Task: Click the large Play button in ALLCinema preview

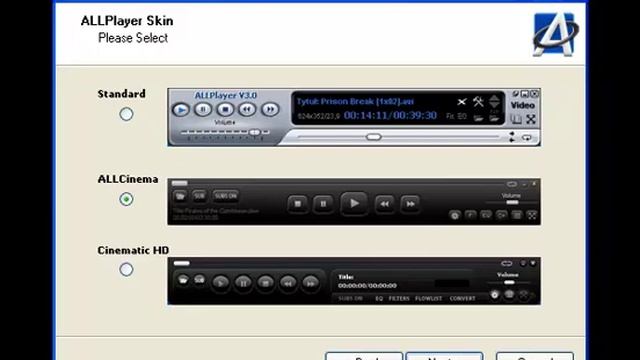Action: click(354, 203)
